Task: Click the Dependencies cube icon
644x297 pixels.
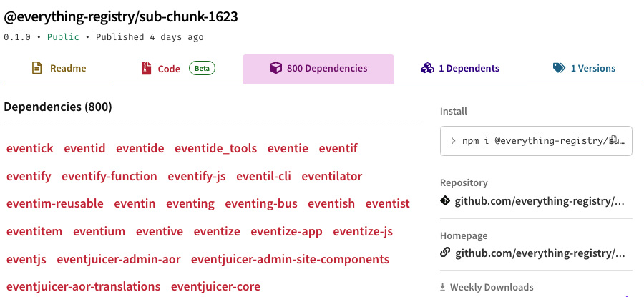Action: click(x=275, y=69)
